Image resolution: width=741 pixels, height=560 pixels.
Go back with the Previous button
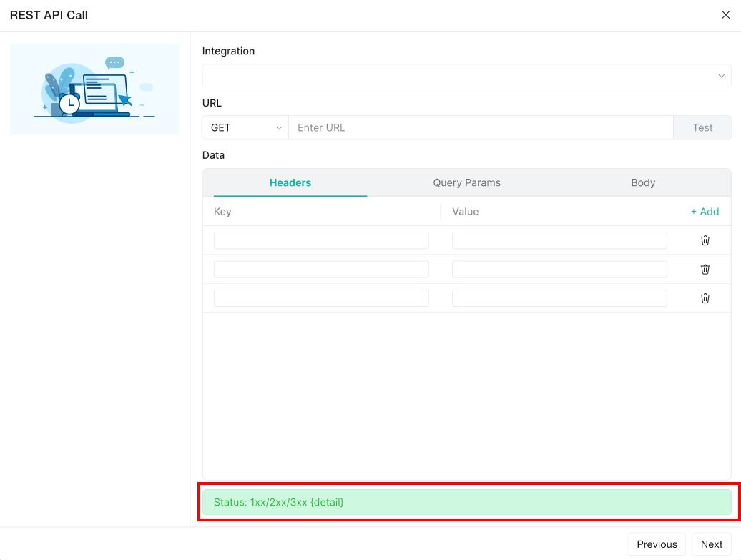pyautogui.click(x=657, y=544)
